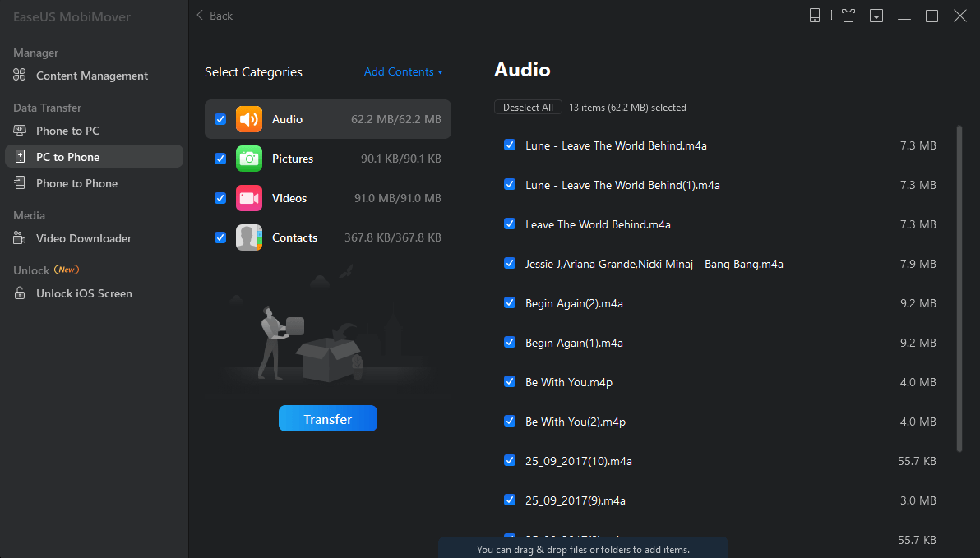
Task: Click the Transfer button
Action: pos(327,418)
